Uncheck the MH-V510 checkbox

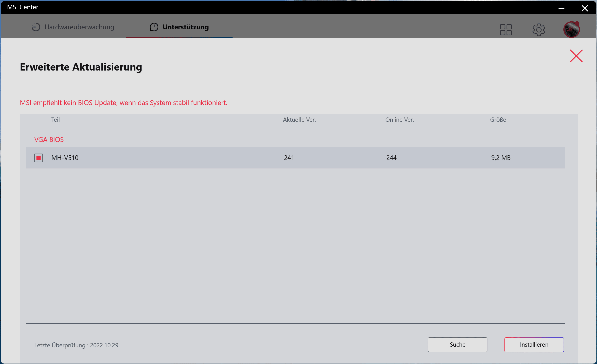click(x=39, y=158)
